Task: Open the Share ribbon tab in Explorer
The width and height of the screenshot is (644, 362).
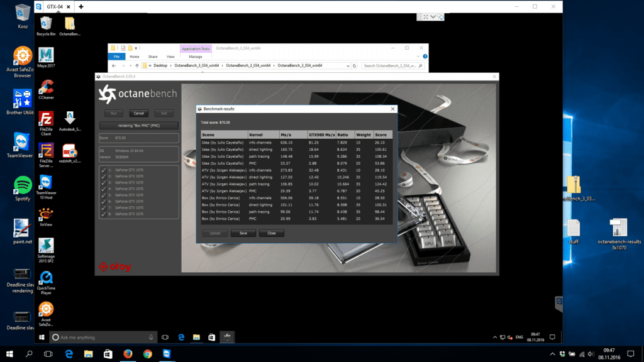Action: (153, 57)
